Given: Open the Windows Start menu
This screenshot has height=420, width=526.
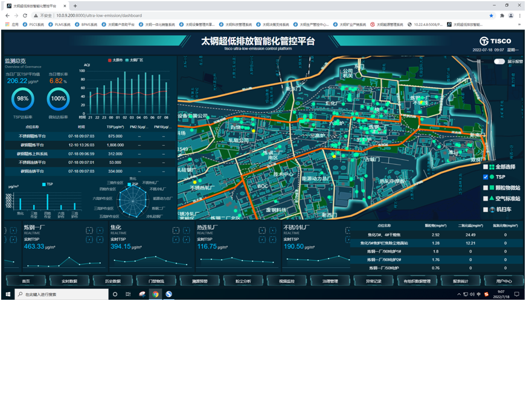Looking at the screenshot, I should tap(8, 294).
